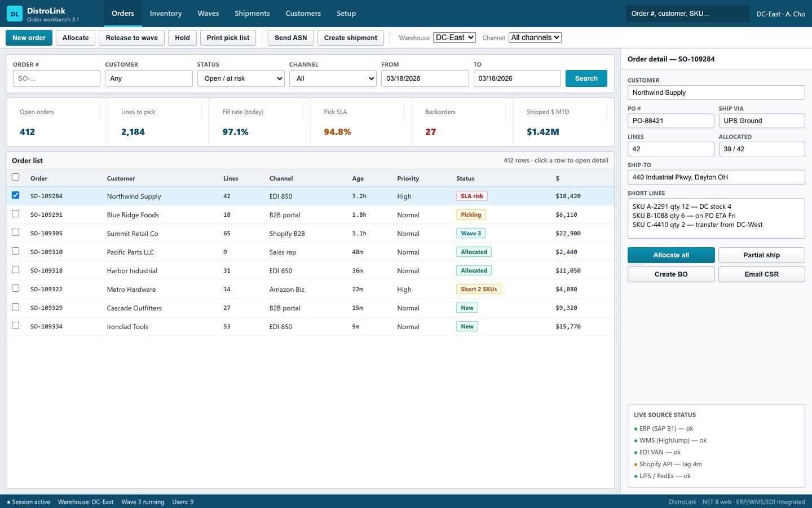
Task: Click Release to wave
Action: [x=132, y=38]
